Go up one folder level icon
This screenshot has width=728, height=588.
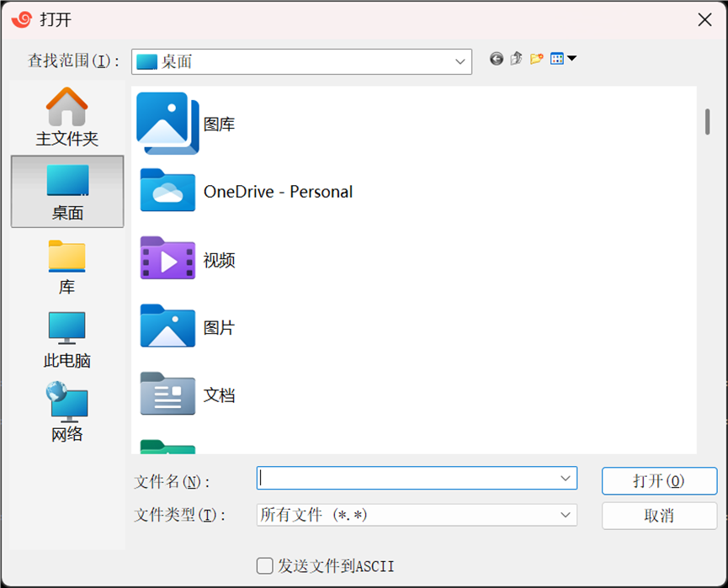pos(516,59)
